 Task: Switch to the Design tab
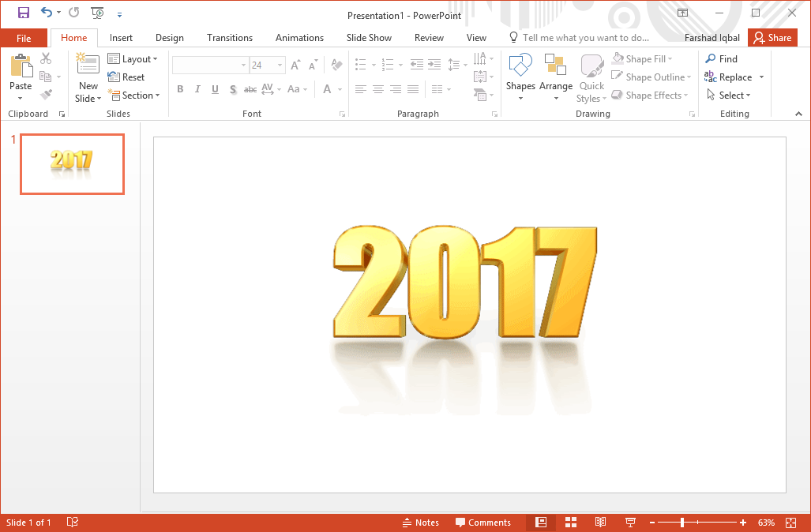click(x=170, y=38)
